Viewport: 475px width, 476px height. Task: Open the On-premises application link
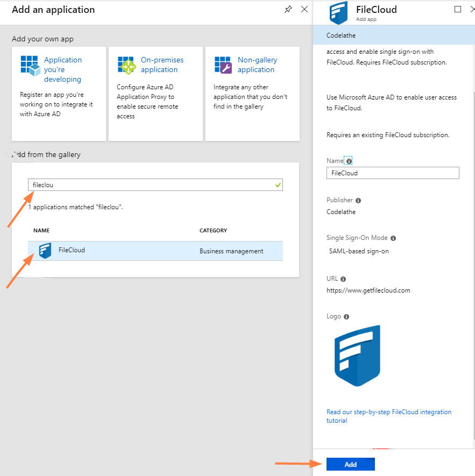[x=162, y=65]
